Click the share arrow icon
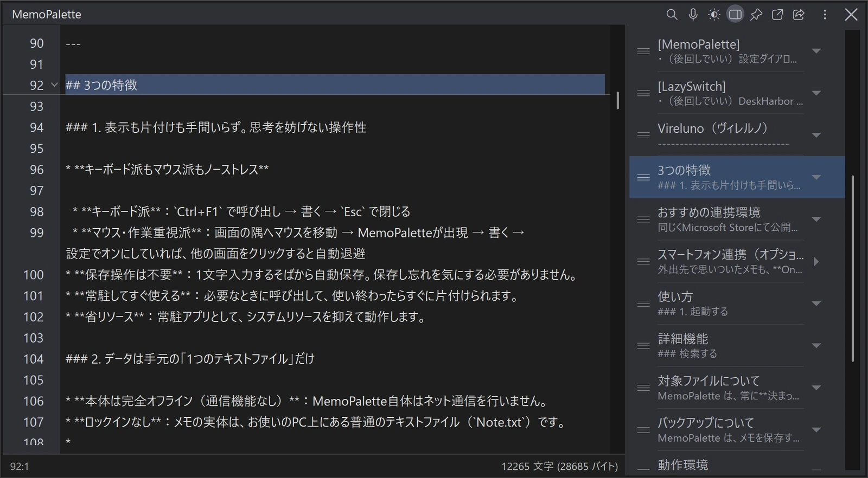 click(799, 15)
